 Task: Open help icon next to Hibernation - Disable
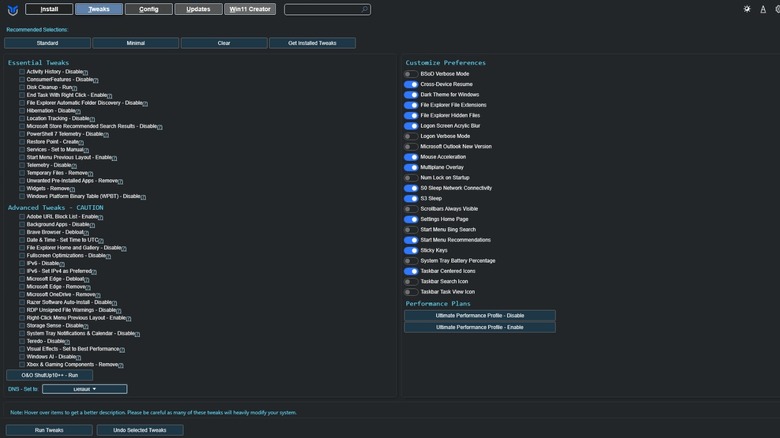(x=78, y=111)
